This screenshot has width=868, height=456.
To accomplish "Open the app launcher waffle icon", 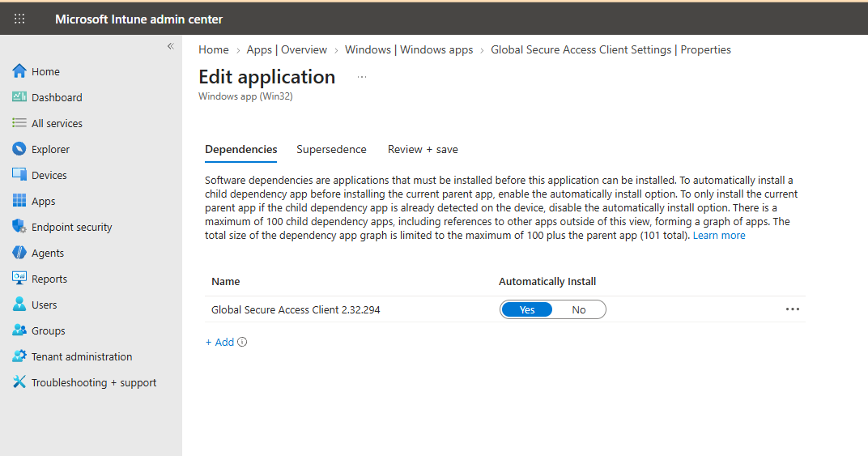I will tap(19, 19).
